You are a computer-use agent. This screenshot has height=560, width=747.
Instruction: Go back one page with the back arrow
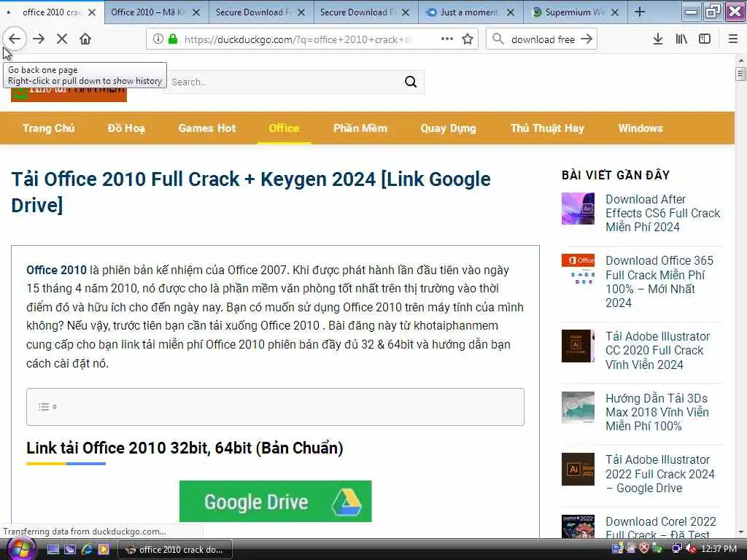click(x=15, y=39)
